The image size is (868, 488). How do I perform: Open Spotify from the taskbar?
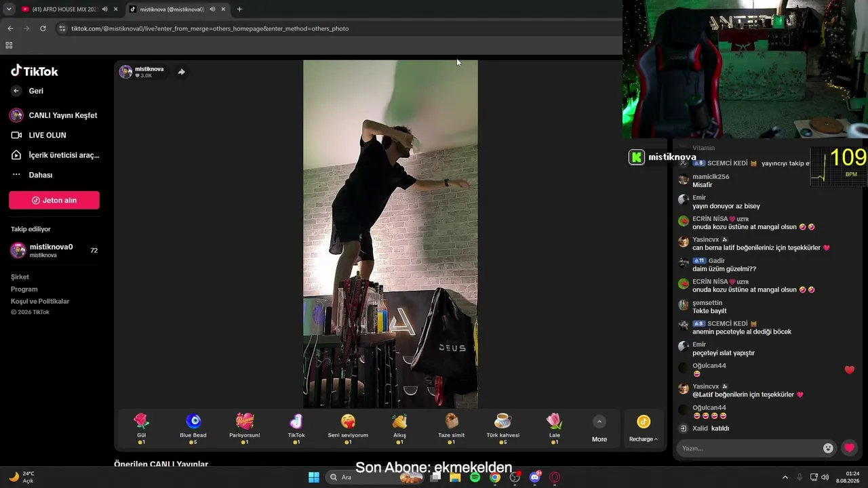[x=475, y=477]
